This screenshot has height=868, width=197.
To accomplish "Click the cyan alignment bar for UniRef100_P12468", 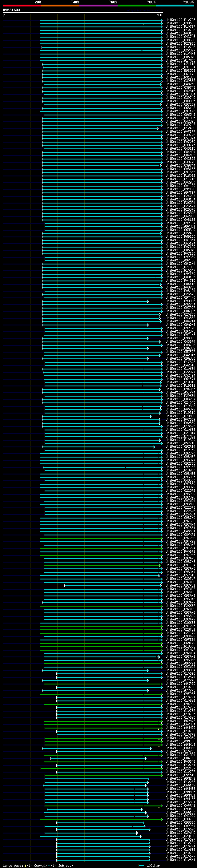I will [100, 128].
